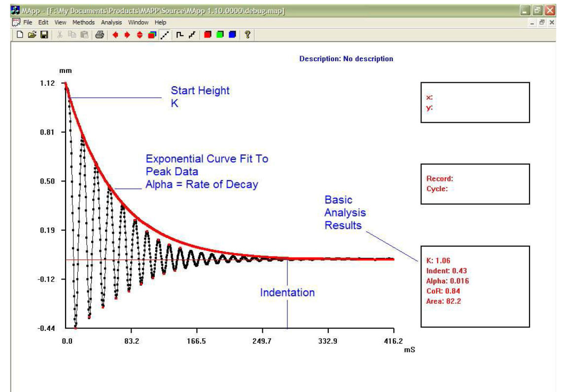Click the K: 1.06 analysis results box
The width and height of the screenshot is (561, 392).
[475, 286]
